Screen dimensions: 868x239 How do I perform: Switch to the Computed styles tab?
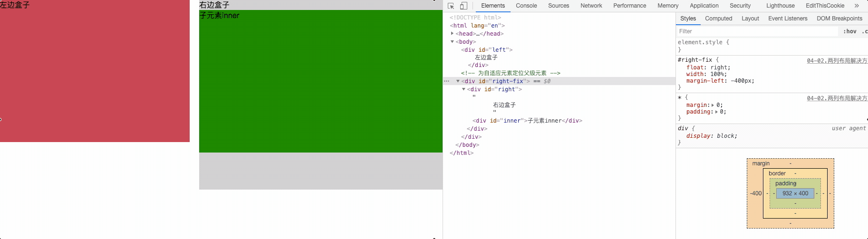click(x=718, y=19)
